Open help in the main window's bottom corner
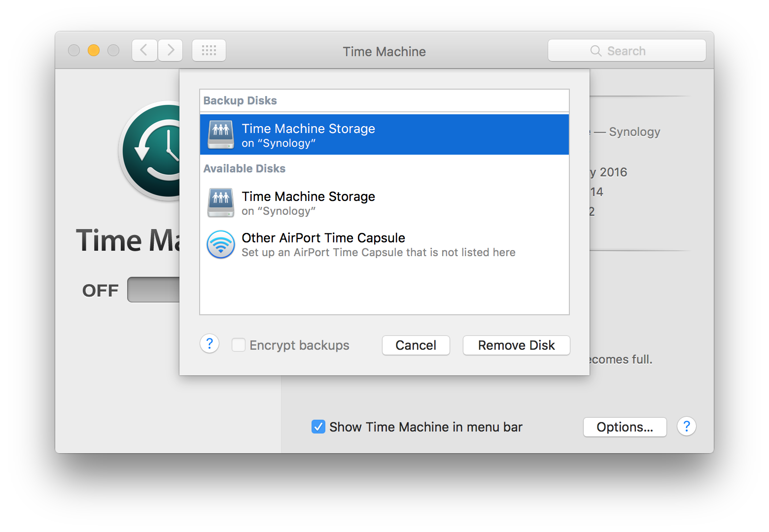769x532 pixels. (x=686, y=427)
